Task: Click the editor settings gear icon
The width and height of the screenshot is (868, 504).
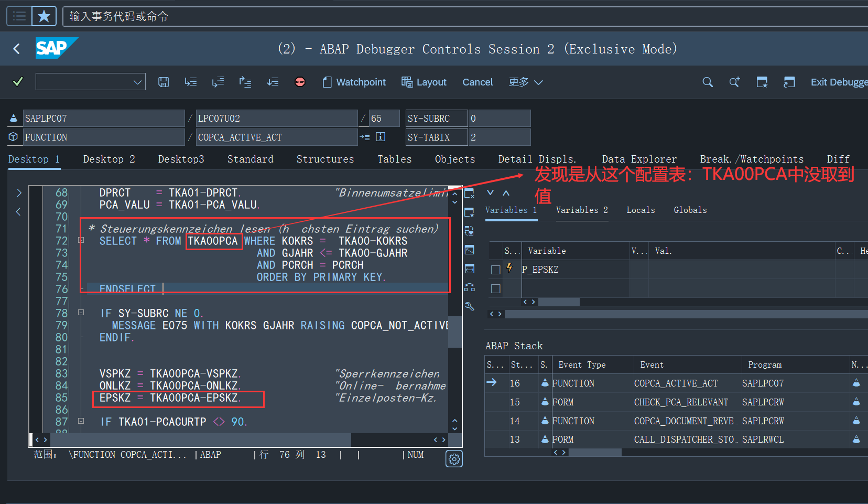Action: click(x=454, y=459)
